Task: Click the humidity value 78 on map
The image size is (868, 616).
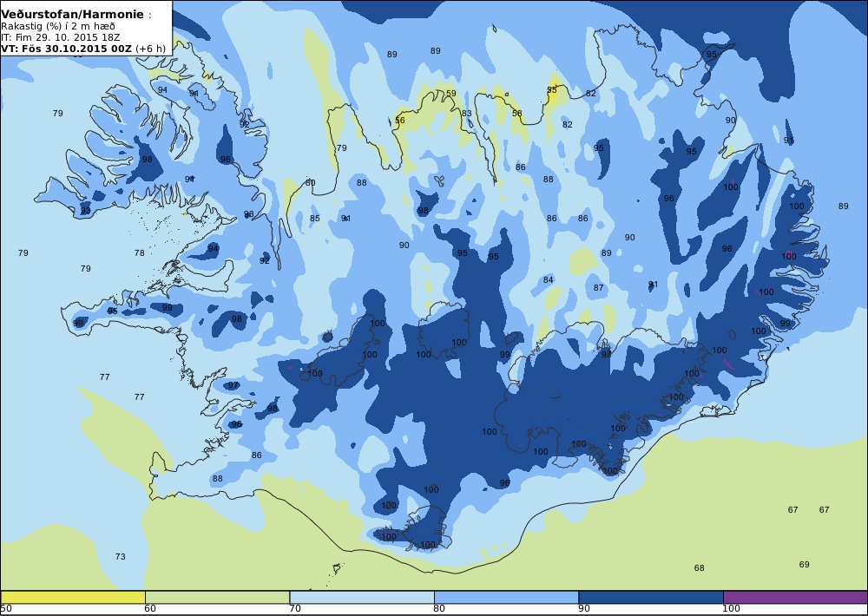Action: click(139, 253)
